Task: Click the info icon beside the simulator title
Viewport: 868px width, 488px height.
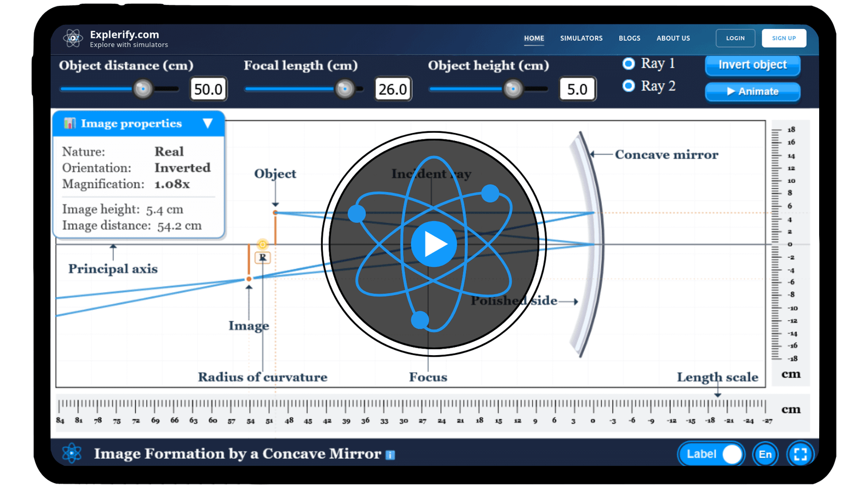Action: click(390, 455)
